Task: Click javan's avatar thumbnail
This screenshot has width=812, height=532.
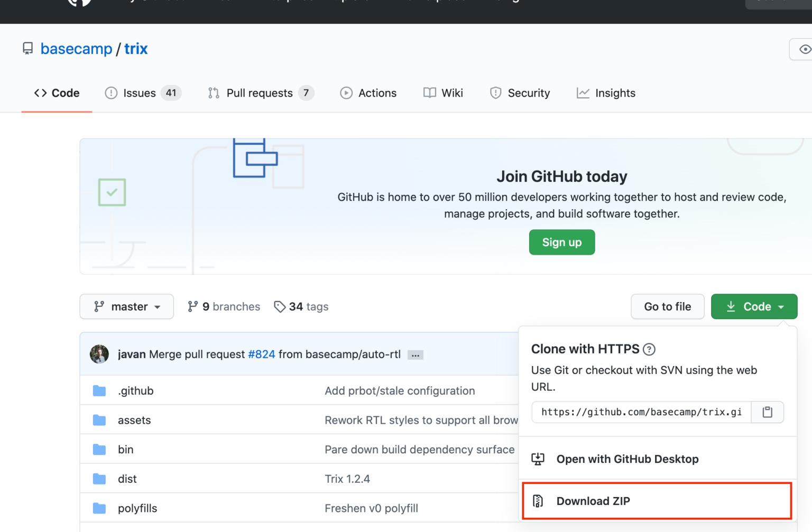Action: click(99, 354)
